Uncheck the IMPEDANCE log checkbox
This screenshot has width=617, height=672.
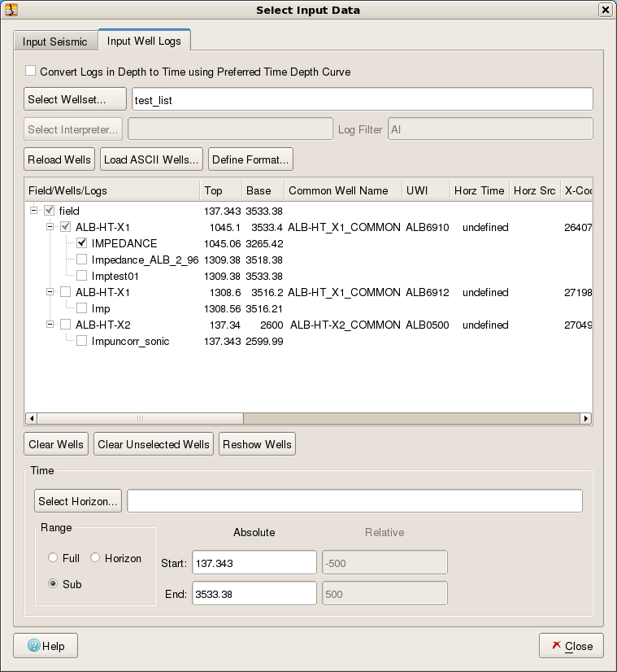point(82,243)
